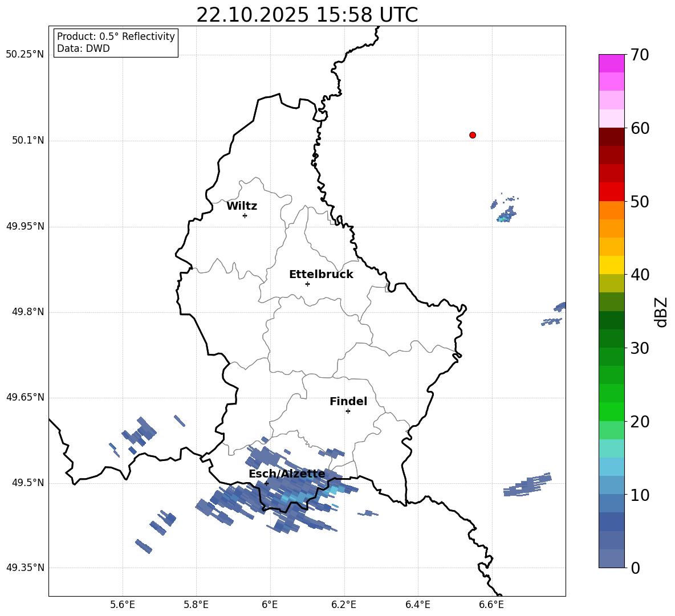
Task: Click the dBZ colorbar label
Action: coord(662,312)
